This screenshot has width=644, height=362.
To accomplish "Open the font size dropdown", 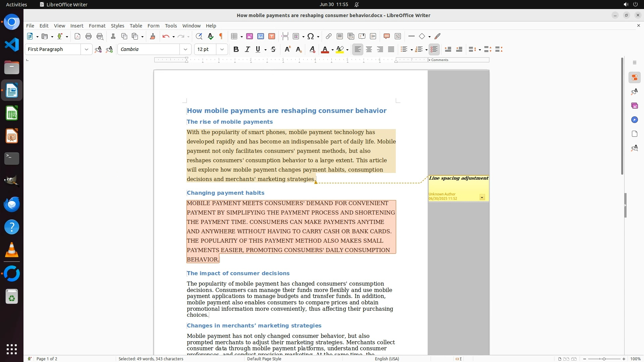I will click(x=222, y=50).
